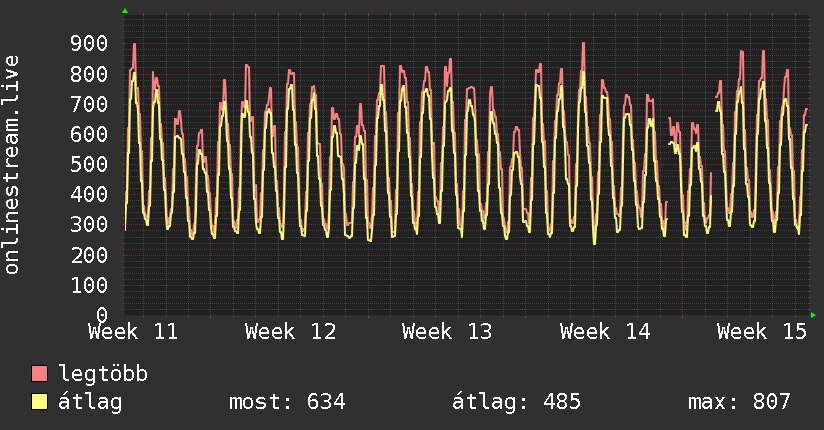
Task: Click the 900 y-axis value
Action: pyautogui.click(x=89, y=44)
